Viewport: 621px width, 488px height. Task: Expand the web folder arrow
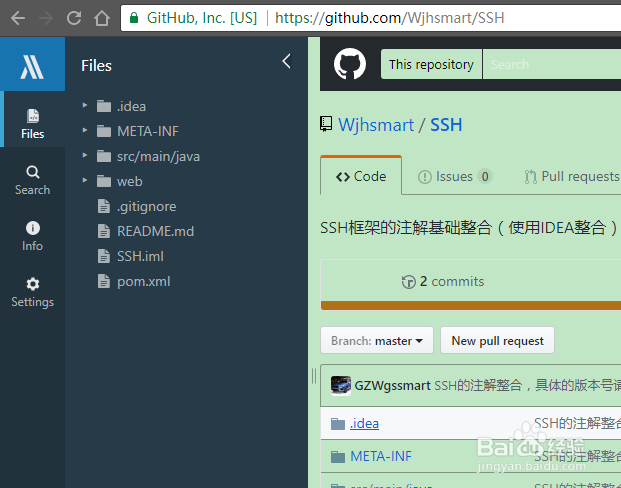(x=84, y=180)
